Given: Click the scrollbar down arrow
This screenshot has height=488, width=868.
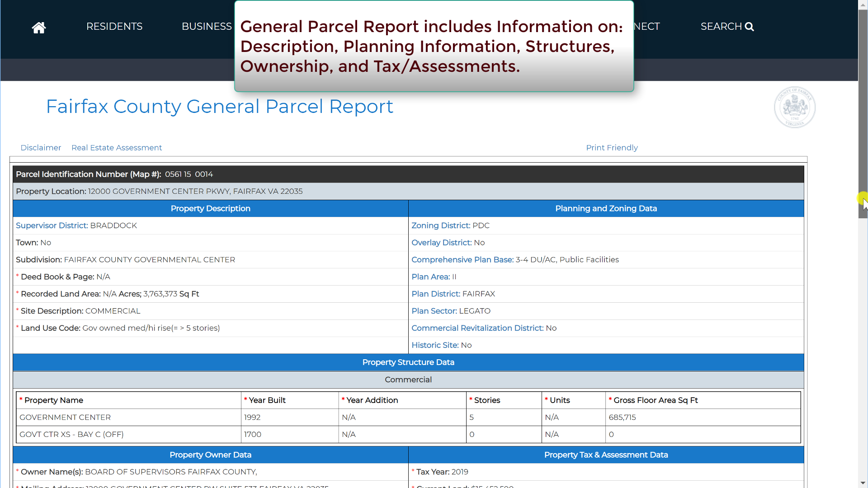Looking at the screenshot, I should (x=863, y=483).
